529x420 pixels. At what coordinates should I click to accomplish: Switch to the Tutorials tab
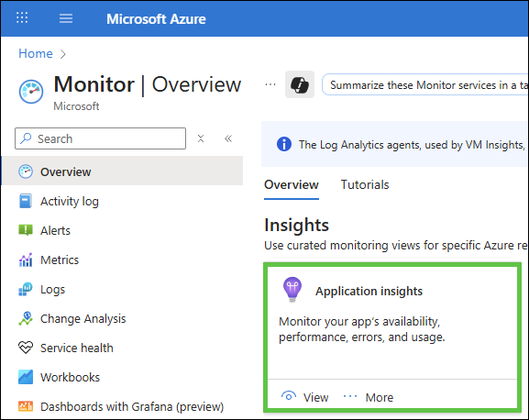tap(365, 185)
